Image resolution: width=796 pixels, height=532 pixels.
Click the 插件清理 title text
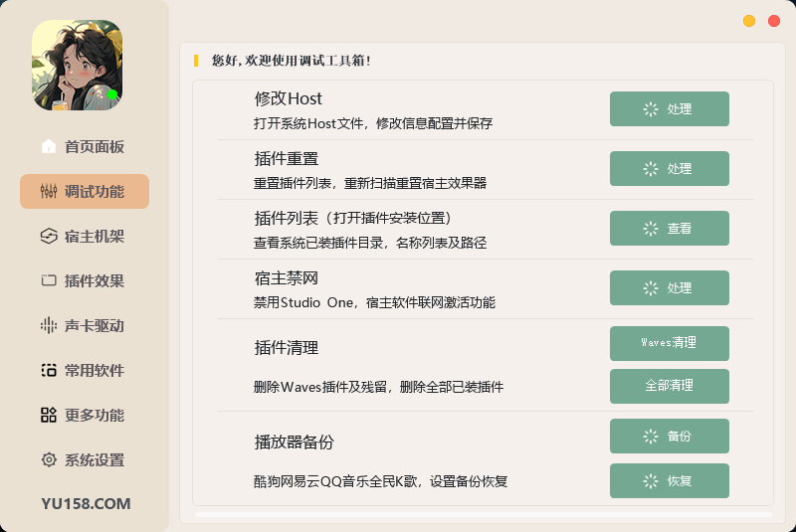tap(287, 348)
